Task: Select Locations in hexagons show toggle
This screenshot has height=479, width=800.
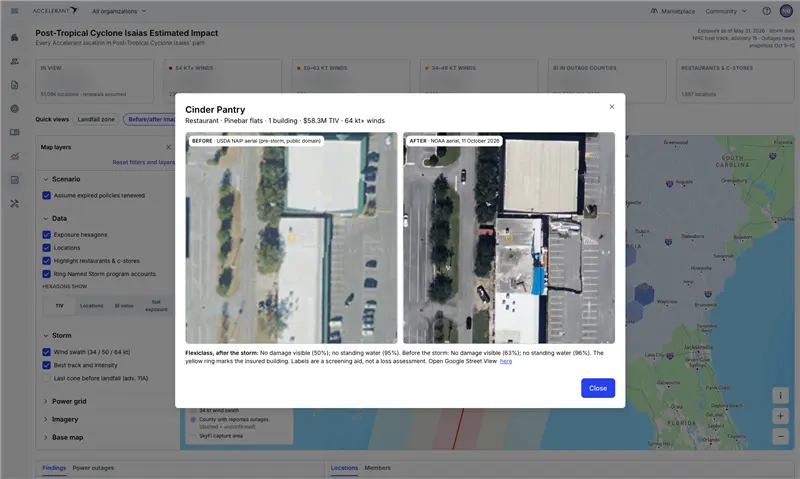Action: tap(91, 306)
